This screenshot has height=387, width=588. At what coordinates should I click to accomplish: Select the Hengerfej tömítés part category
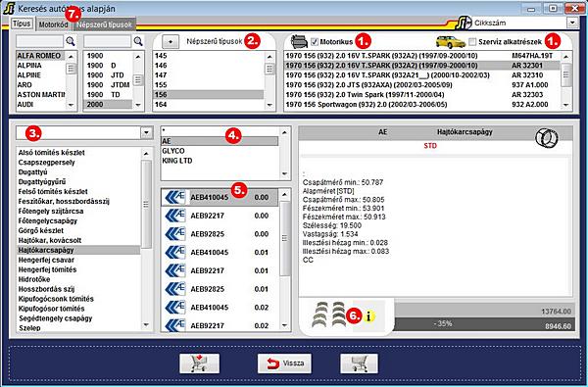(x=78, y=269)
